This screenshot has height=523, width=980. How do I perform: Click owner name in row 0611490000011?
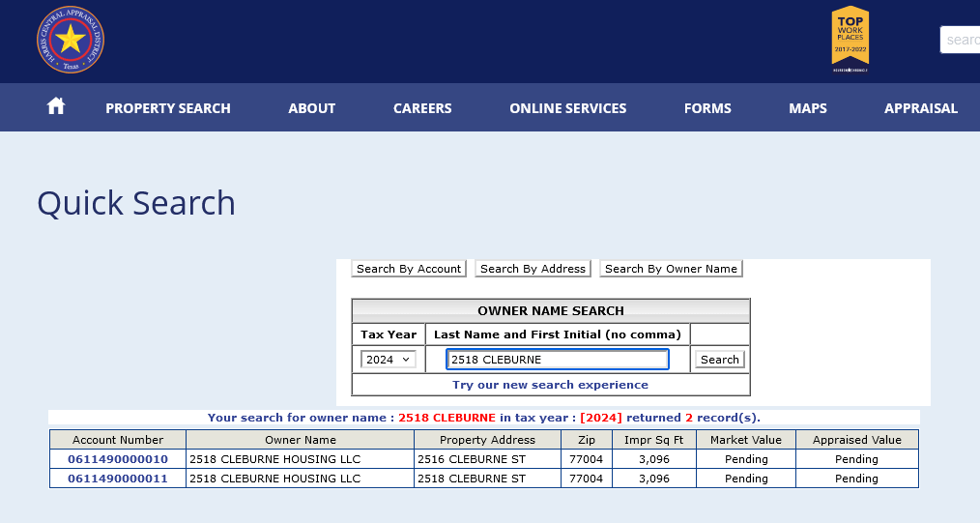pos(300,479)
